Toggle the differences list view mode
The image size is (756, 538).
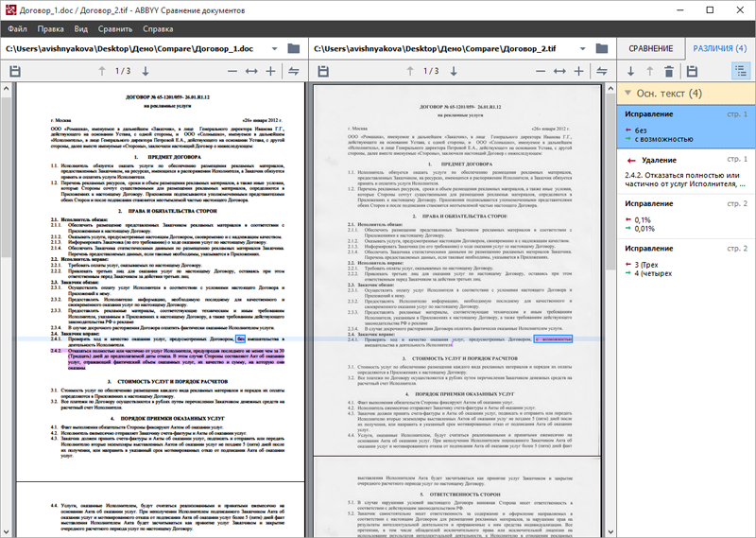741,72
